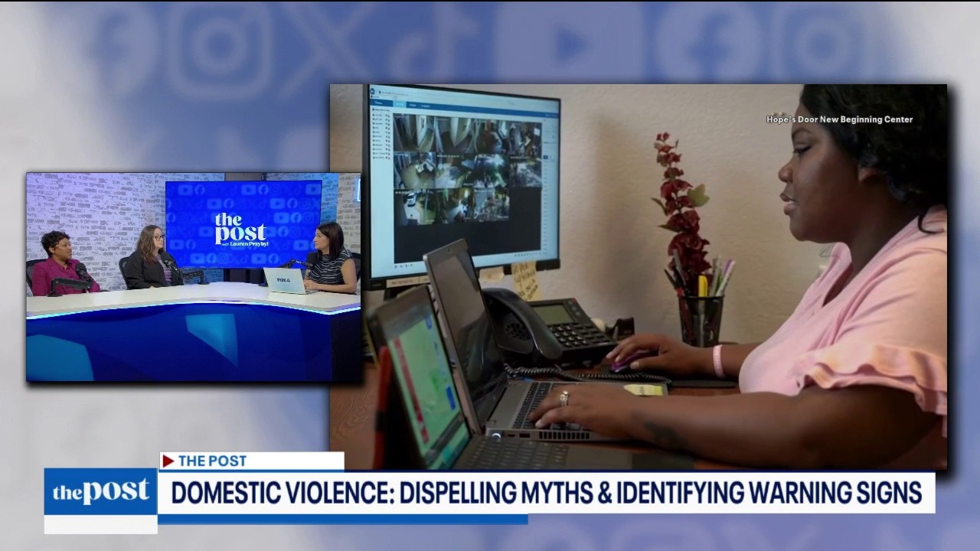Screen dimensions: 980x551
Task: Click "the post" logo on the studio backdrop screen
Action: (241, 229)
